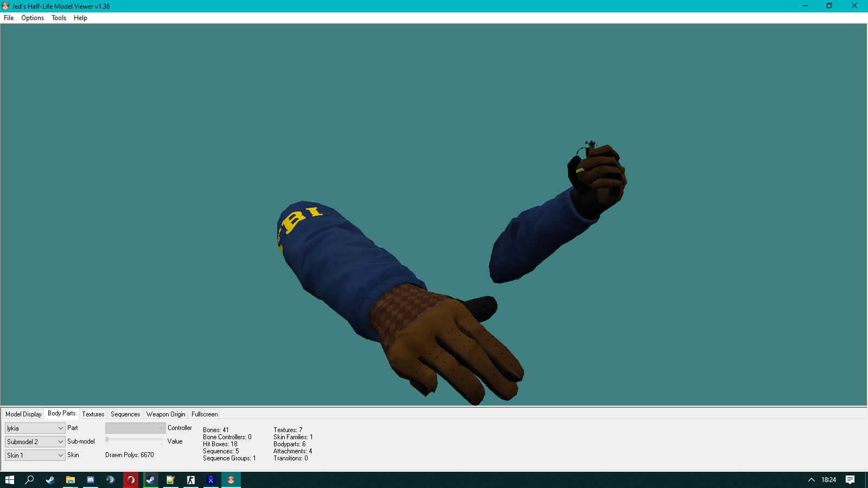Switch to the Weapon Origin tab
The height and width of the screenshot is (488, 868).
(165, 414)
